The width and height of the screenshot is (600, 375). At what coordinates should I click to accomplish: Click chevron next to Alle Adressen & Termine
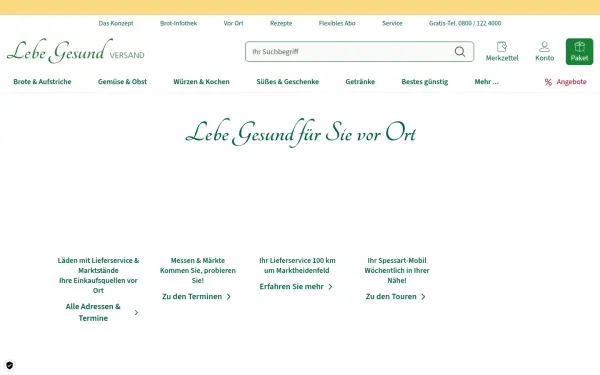[x=136, y=313]
